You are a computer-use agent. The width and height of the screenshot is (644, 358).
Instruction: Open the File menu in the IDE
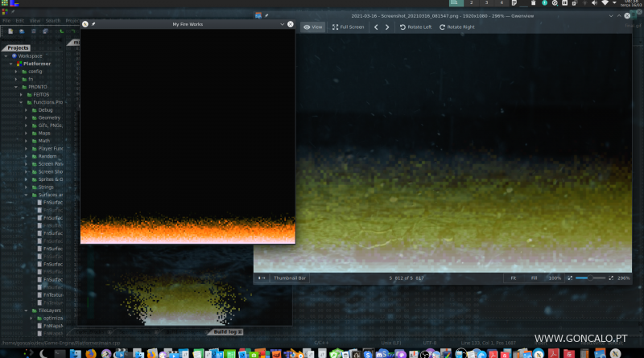(7, 20)
